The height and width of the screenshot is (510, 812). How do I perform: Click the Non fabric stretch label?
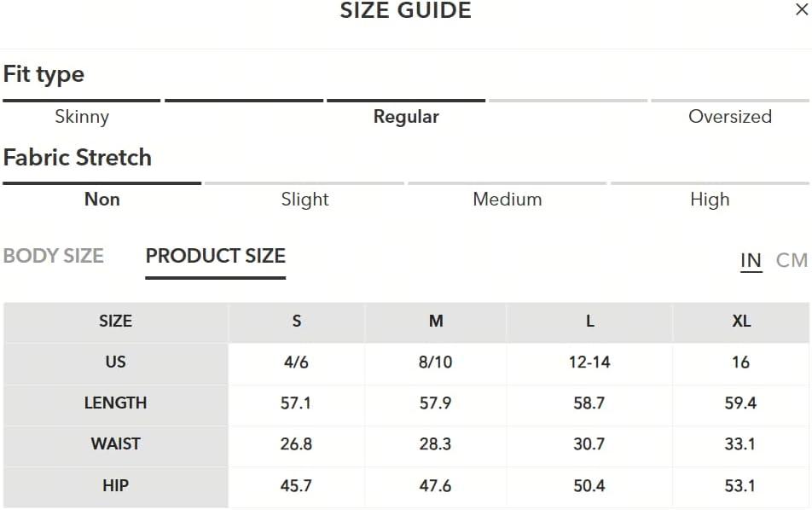[102, 200]
